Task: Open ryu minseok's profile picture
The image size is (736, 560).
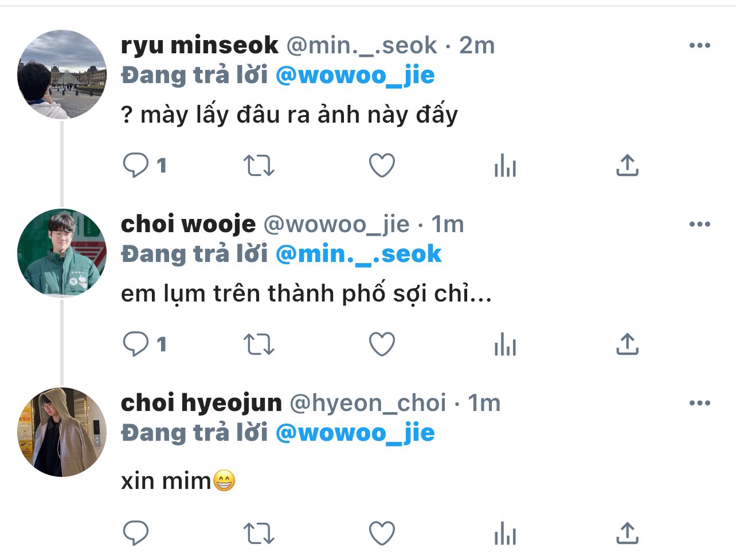Action: coord(62,75)
